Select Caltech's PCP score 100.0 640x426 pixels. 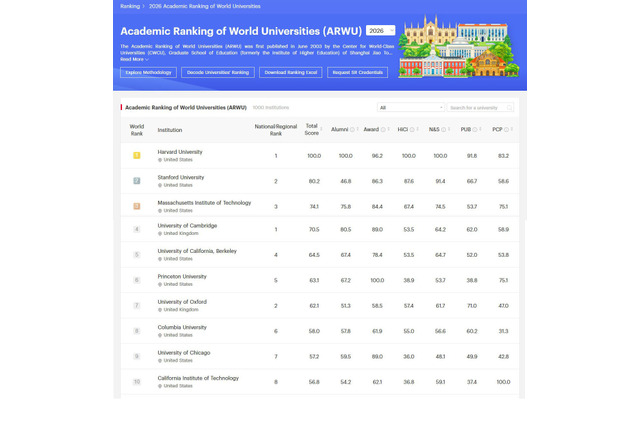click(x=503, y=382)
